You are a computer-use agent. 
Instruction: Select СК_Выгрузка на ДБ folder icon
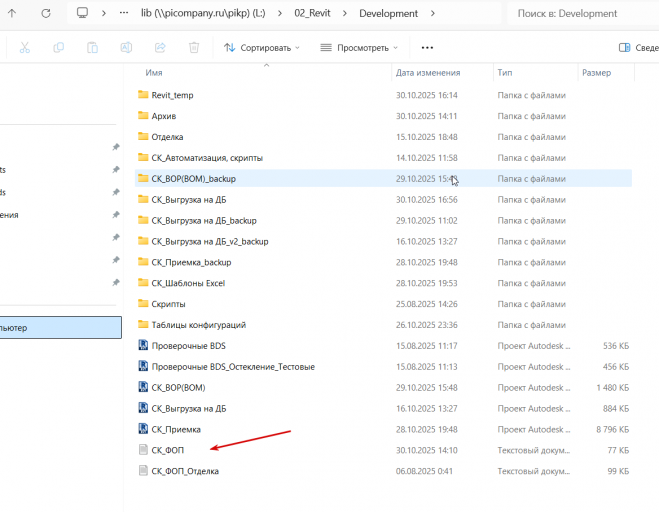[143, 199]
